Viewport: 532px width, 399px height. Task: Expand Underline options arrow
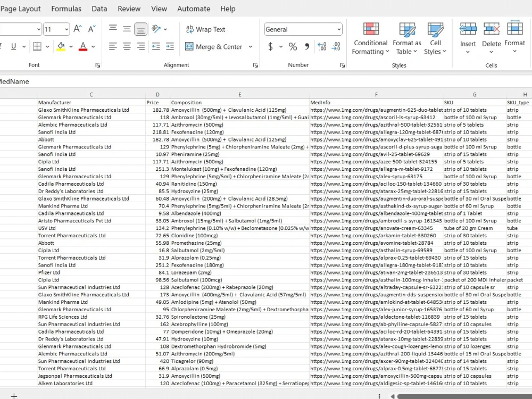[24, 46]
